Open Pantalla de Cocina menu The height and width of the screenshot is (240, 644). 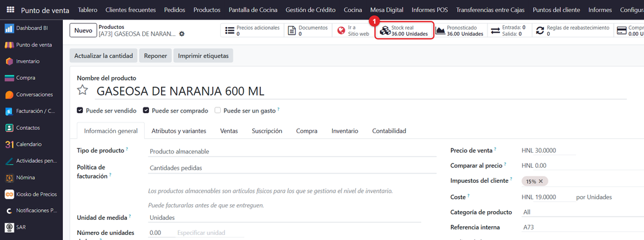click(253, 10)
